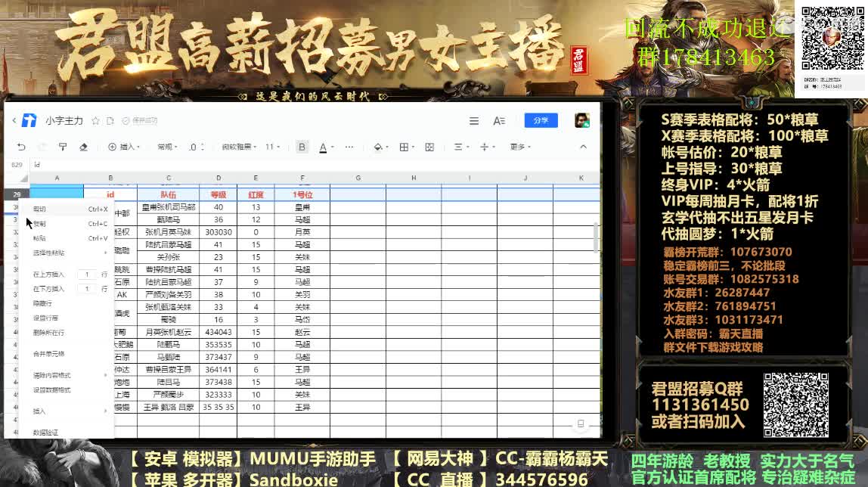Open the 微软雅黑 font dropdown
Image resolution: width=868 pixels, height=487 pixels.
[x=239, y=147]
